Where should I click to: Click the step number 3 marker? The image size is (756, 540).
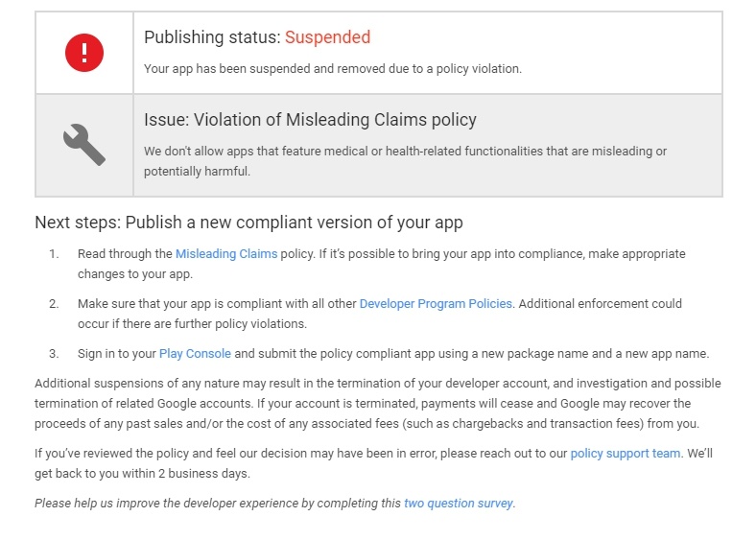coord(55,354)
